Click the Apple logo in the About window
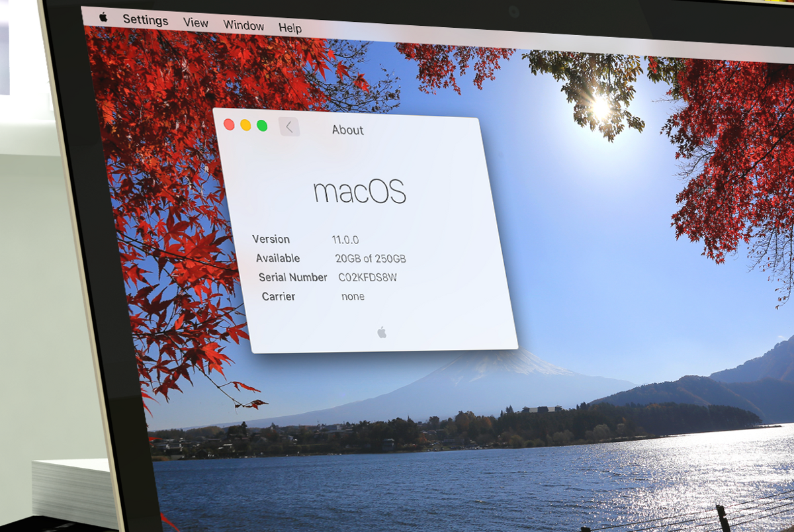Viewport: 794px width, 532px height. click(382, 332)
